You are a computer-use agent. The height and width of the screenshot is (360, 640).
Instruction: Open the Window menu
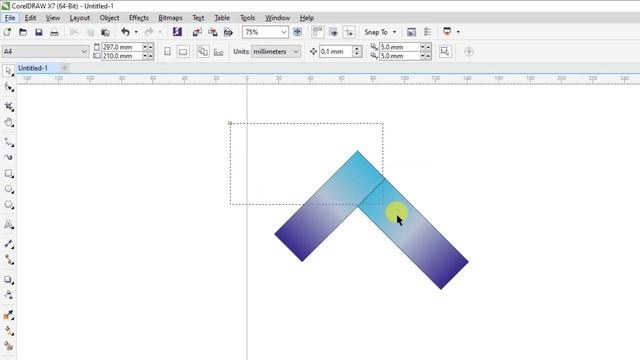(278, 18)
